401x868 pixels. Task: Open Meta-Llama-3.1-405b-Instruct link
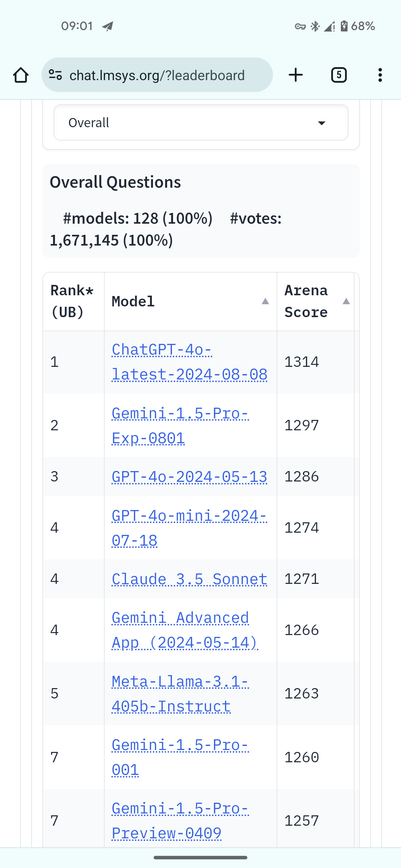180,694
